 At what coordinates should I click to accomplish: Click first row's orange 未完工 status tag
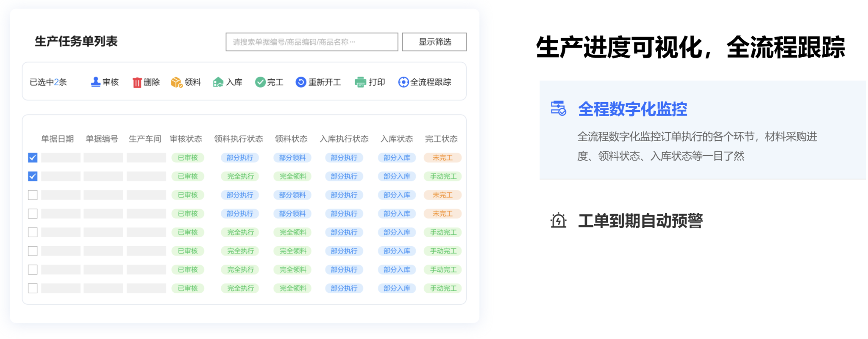pyautogui.click(x=442, y=158)
